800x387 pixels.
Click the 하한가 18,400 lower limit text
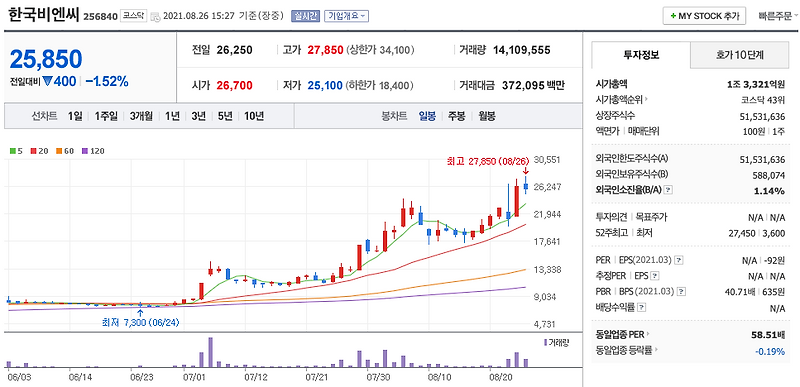380,85
